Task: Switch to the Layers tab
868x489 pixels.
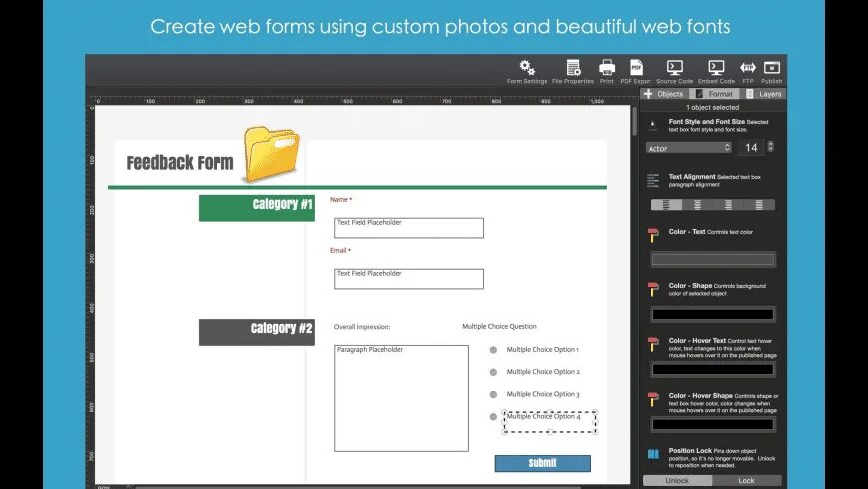Action: tap(764, 94)
